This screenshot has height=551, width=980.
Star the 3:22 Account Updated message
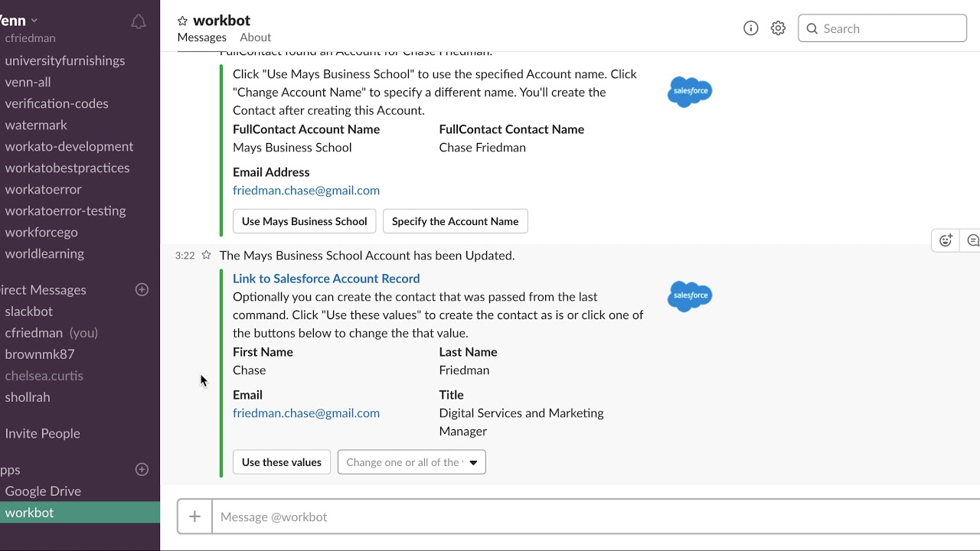[x=206, y=255]
